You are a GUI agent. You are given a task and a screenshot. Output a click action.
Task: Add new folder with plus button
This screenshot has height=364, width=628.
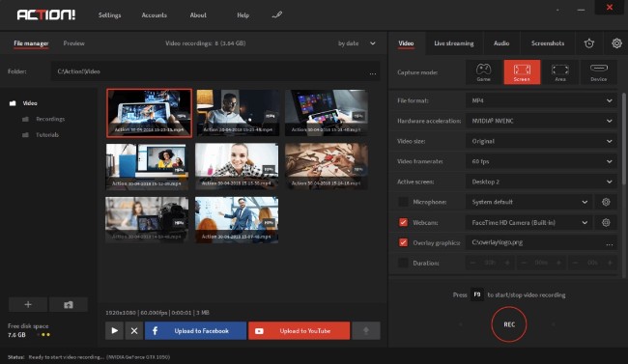pos(28,304)
